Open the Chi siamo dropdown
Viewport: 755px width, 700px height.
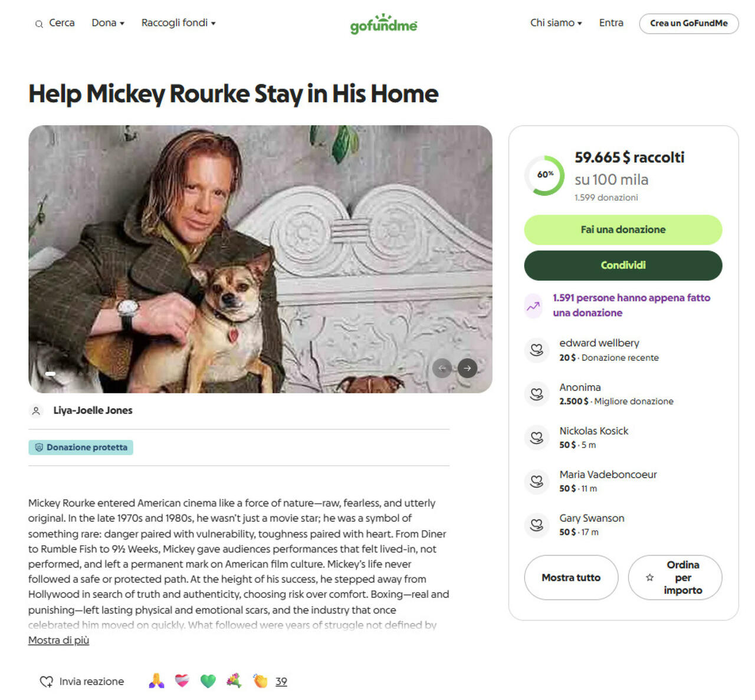[555, 23]
